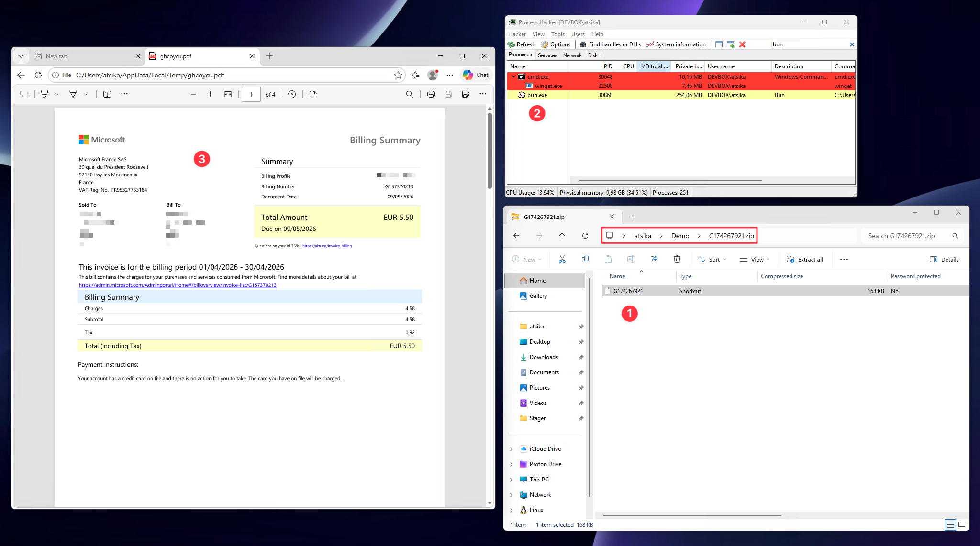Open Edge Copilot Chat
Screen dimensions: 980x546
[476, 75]
